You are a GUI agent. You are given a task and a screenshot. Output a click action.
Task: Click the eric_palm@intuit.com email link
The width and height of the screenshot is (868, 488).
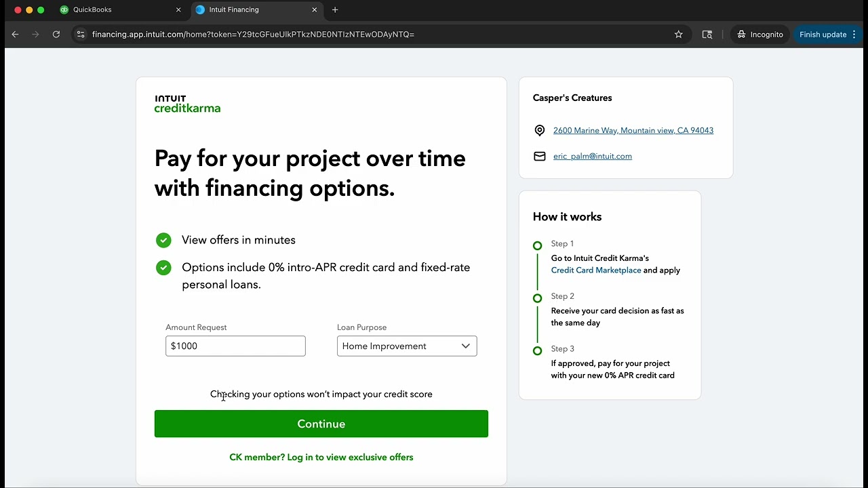point(593,157)
